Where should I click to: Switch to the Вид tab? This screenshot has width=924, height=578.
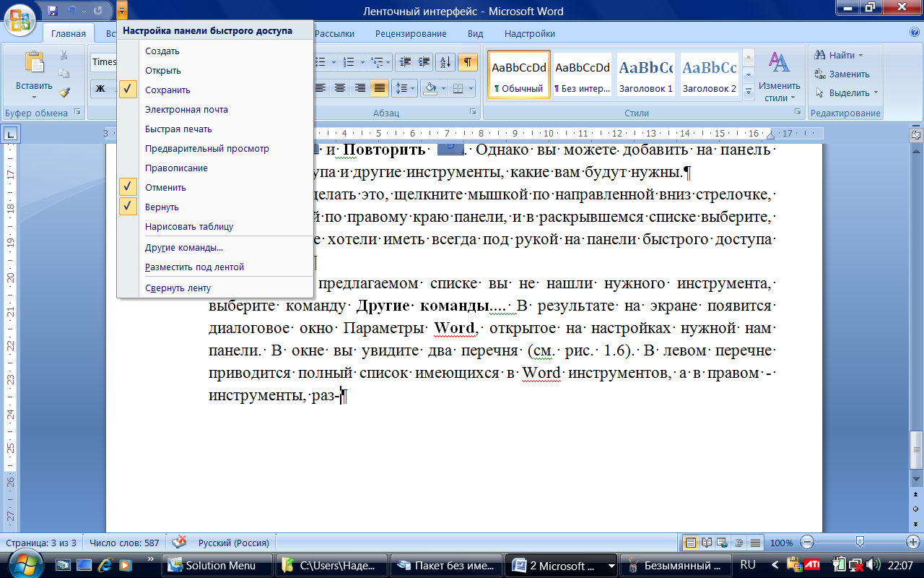point(475,33)
